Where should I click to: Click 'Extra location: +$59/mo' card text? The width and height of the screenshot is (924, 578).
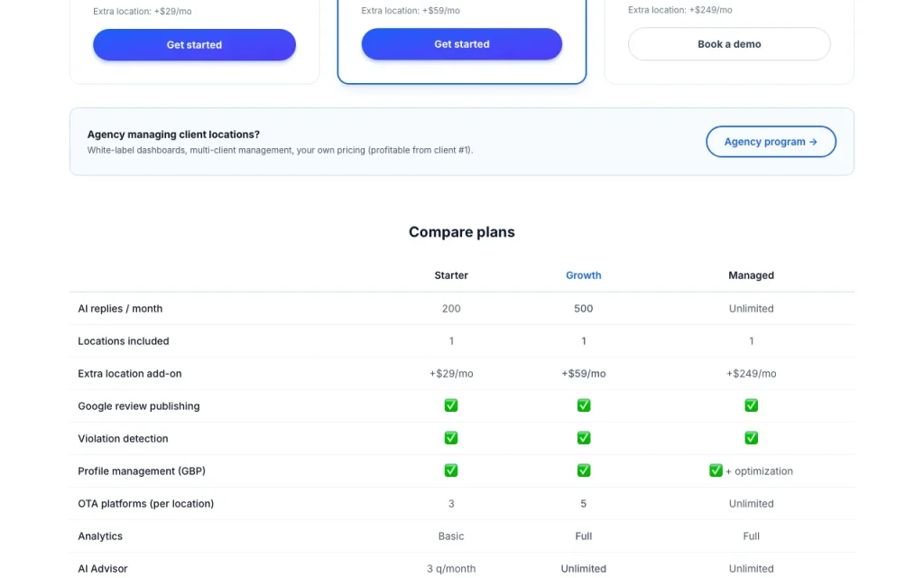click(411, 11)
